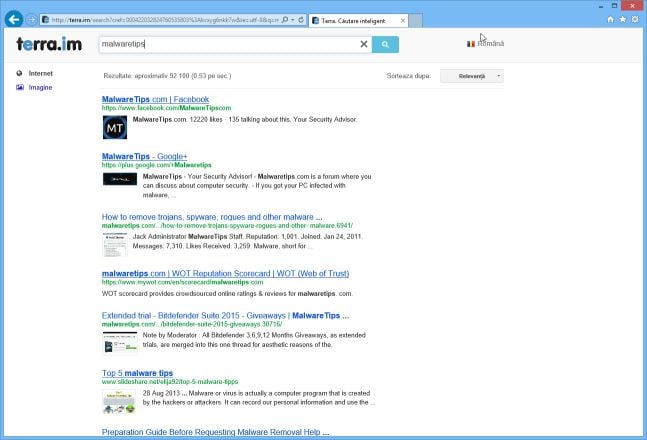647x440 pixels.
Task: Focus the malwaretips search box
Action: click(229, 44)
